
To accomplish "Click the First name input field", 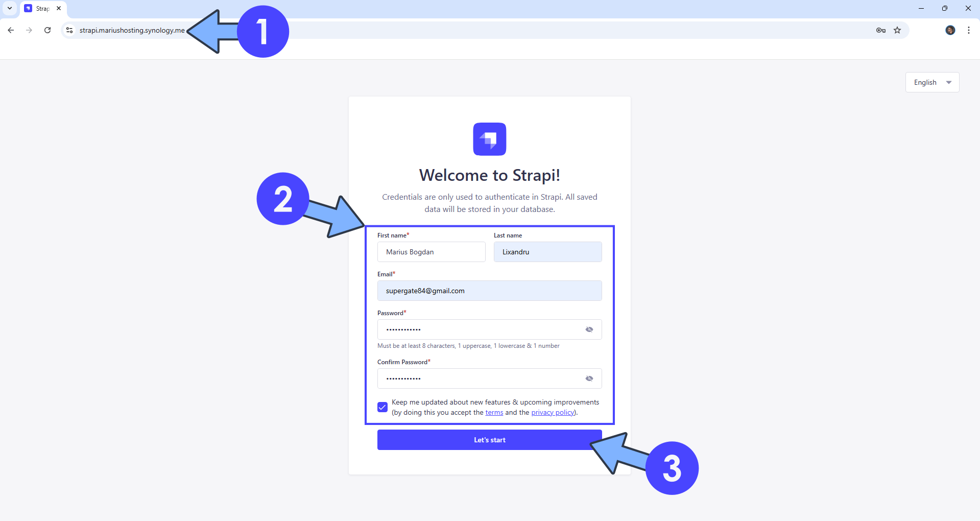I will [432, 252].
